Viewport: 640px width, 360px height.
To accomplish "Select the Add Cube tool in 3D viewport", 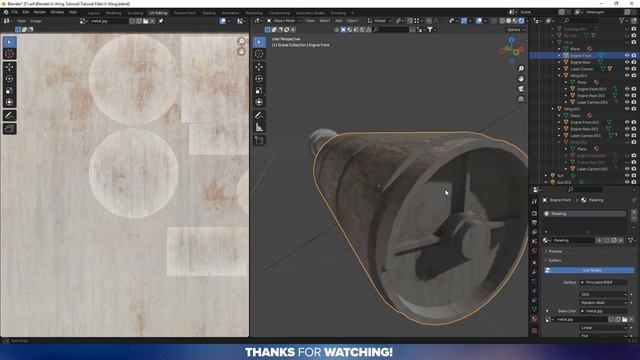I will click(259, 140).
